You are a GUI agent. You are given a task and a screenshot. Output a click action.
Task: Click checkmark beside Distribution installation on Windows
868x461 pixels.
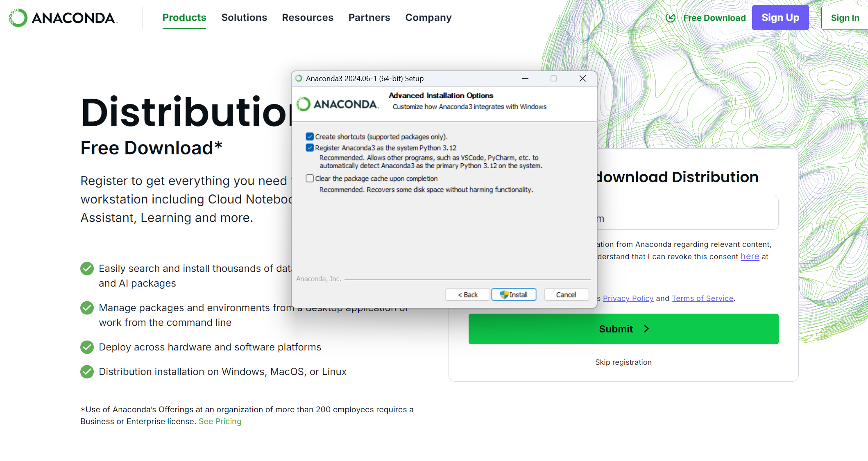[x=87, y=372]
